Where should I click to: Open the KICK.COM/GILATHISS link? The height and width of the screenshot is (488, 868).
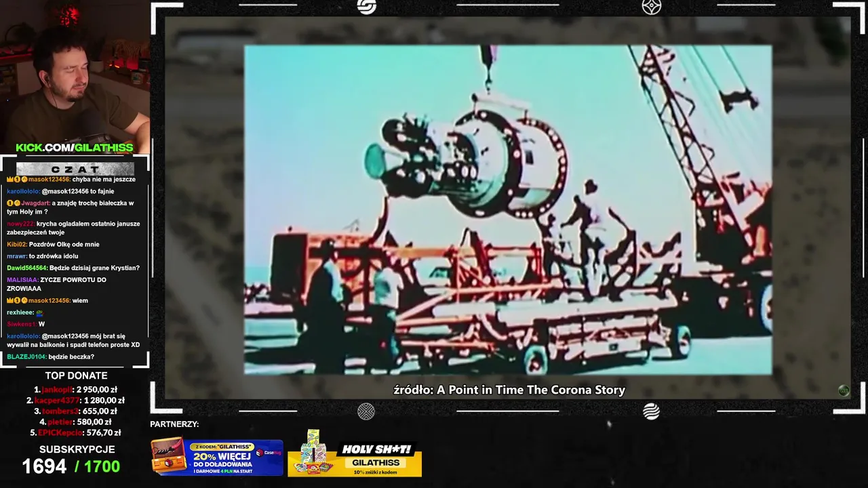[x=75, y=148]
